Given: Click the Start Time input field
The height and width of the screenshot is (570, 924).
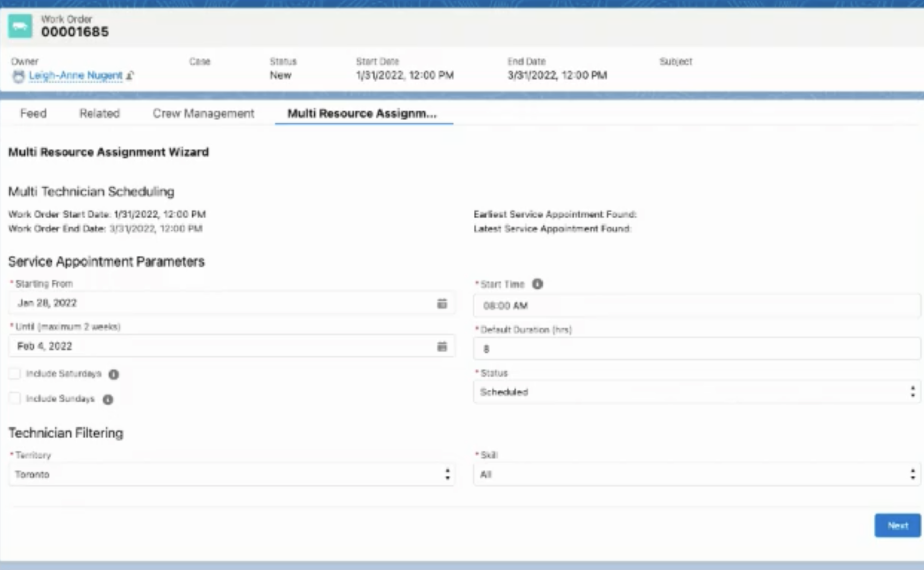Looking at the screenshot, I should click(x=696, y=306).
